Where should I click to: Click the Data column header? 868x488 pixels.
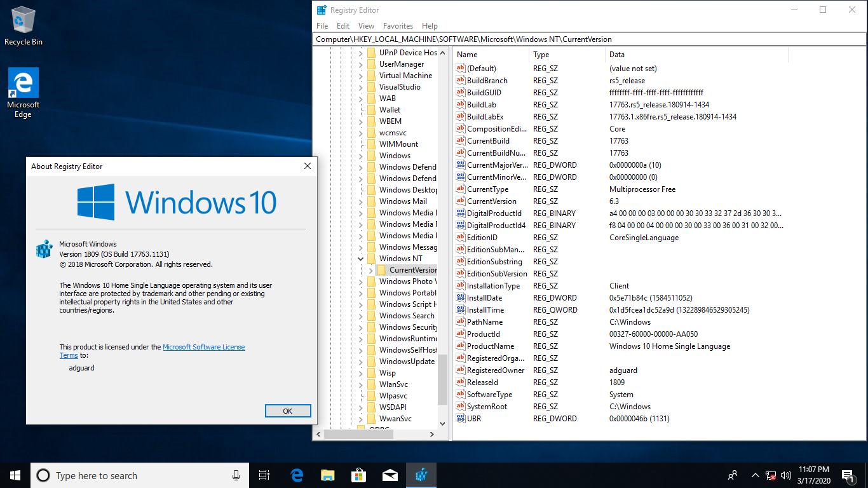click(696, 55)
